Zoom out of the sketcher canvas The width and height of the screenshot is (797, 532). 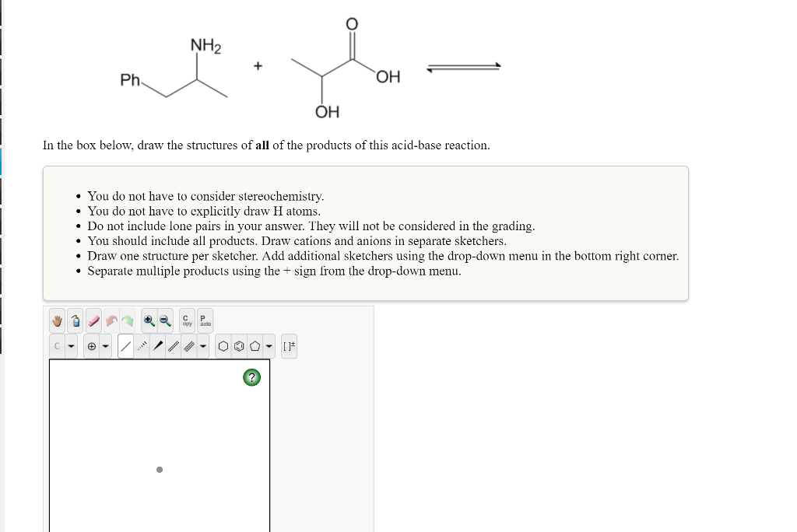point(165,320)
